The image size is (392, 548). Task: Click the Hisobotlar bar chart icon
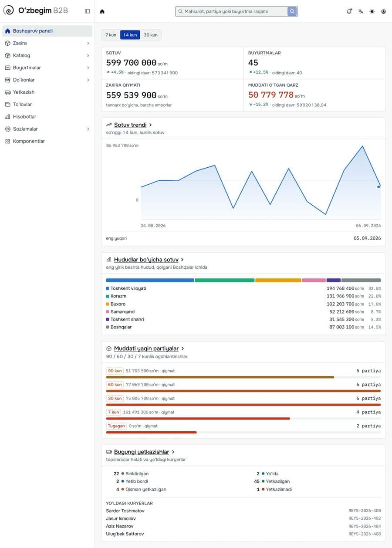point(7,117)
